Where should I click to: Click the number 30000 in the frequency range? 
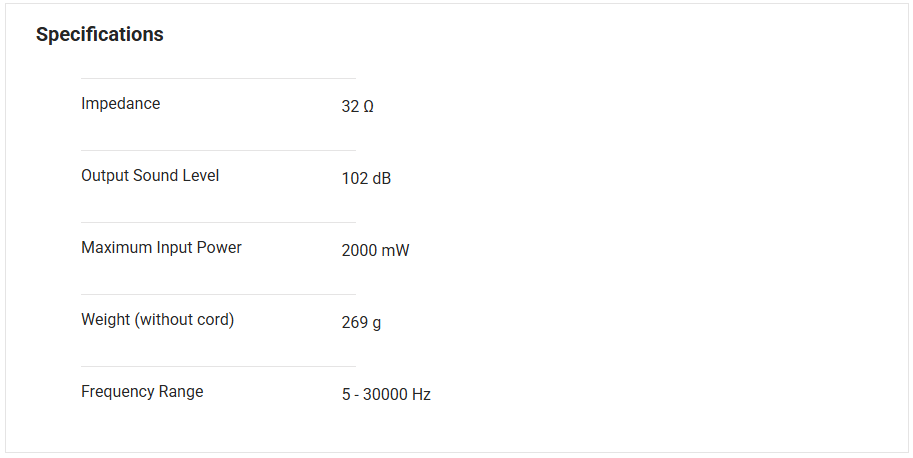click(385, 395)
